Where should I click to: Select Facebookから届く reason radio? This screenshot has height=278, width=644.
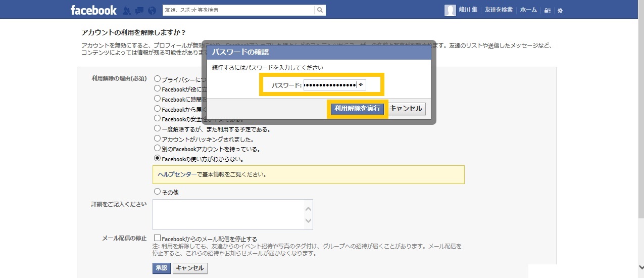tap(157, 109)
